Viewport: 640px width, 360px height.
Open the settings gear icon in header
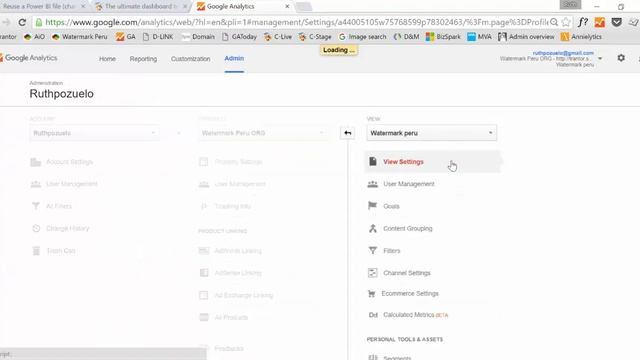pyautogui.click(x=621, y=58)
